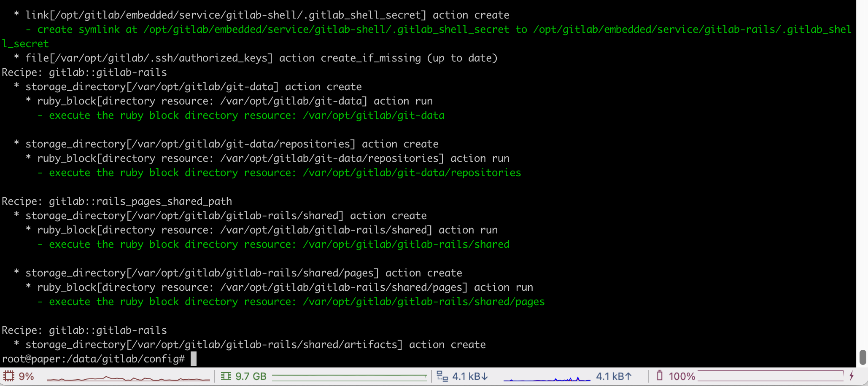868x386 pixels.
Task: Click first 'Recipe: gitlab::gitlab-rails' line
Action: [x=84, y=72]
